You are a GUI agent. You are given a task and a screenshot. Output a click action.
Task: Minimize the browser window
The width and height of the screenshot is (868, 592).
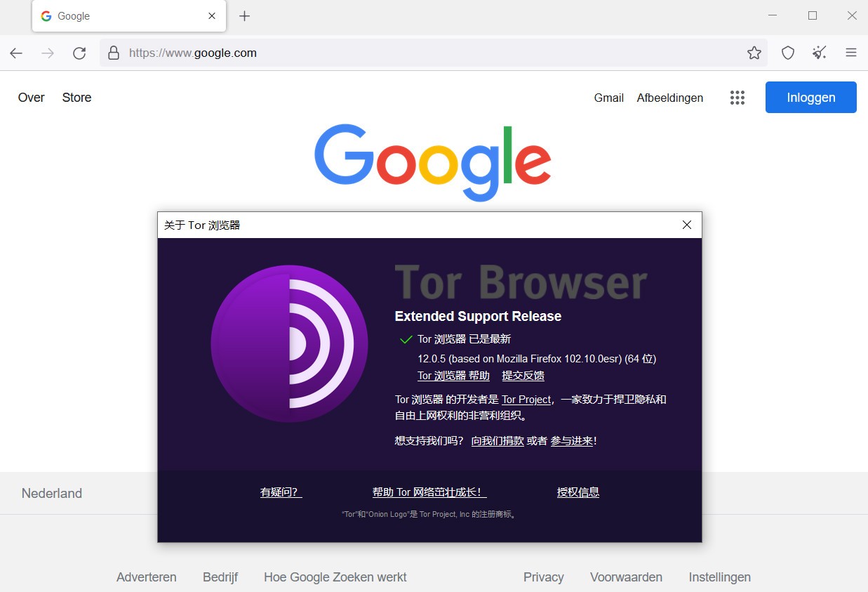click(x=773, y=15)
